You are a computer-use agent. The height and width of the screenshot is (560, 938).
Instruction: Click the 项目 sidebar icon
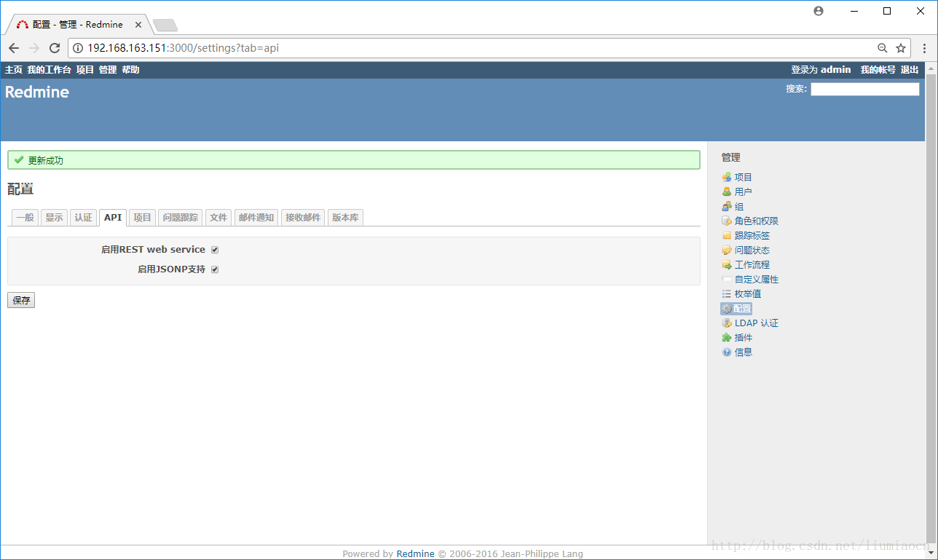(726, 177)
